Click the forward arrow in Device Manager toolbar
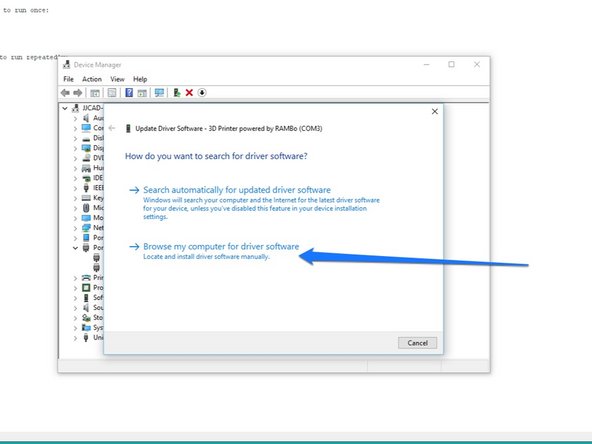Screen dimensions: 592x444 [78, 92]
